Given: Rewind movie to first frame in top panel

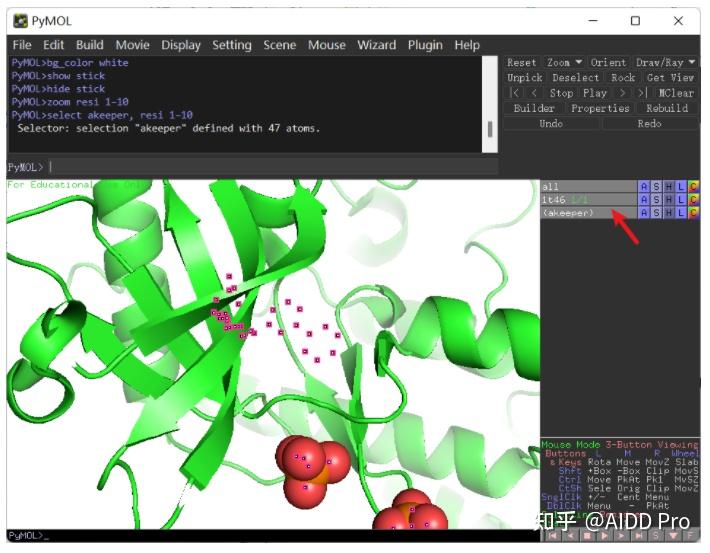Looking at the screenshot, I should pyautogui.click(x=515, y=93).
